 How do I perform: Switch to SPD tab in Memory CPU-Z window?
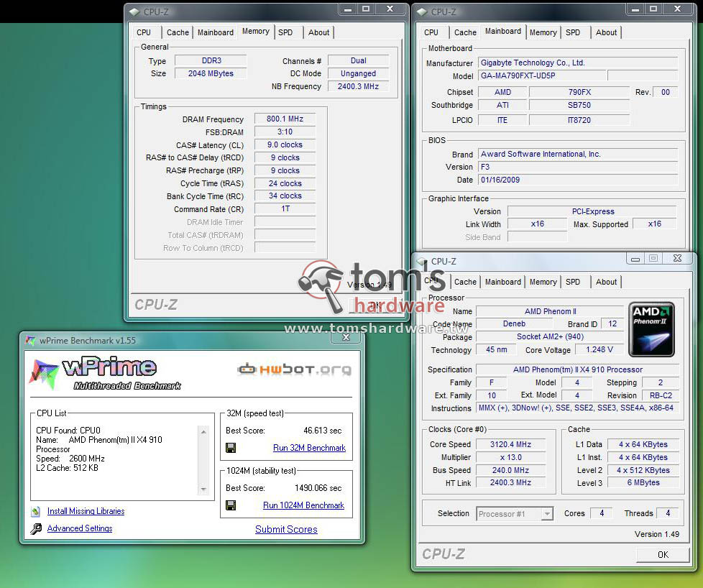(285, 32)
